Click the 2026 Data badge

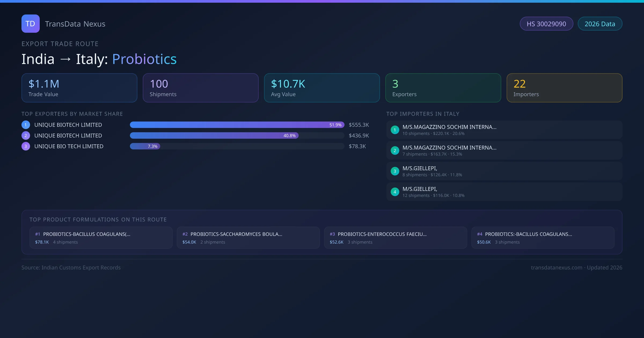tap(599, 24)
